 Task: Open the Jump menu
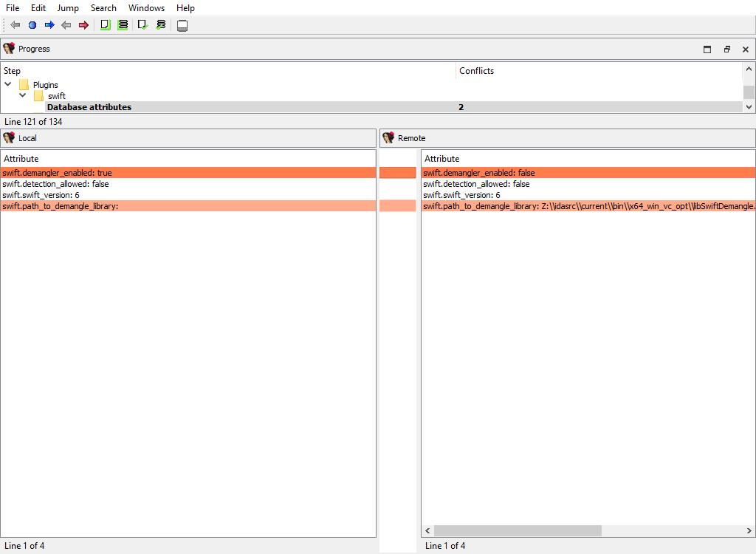pyautogui.click(x=68, y=8)
